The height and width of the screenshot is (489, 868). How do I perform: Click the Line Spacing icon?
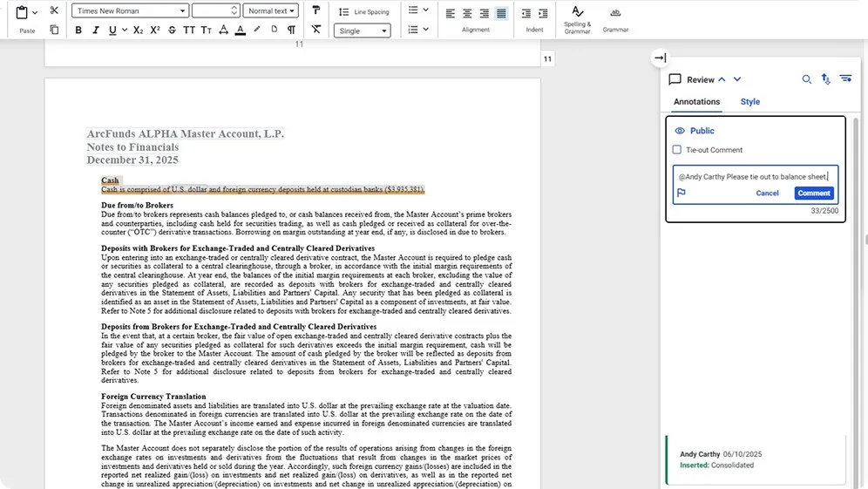pos(343,11)
